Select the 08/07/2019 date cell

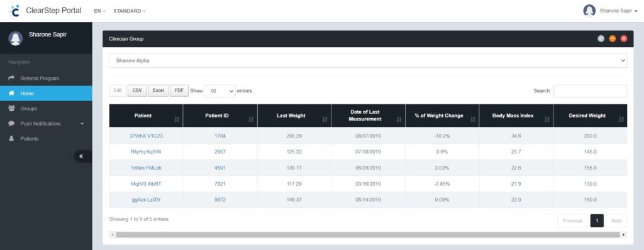point(368,136)
